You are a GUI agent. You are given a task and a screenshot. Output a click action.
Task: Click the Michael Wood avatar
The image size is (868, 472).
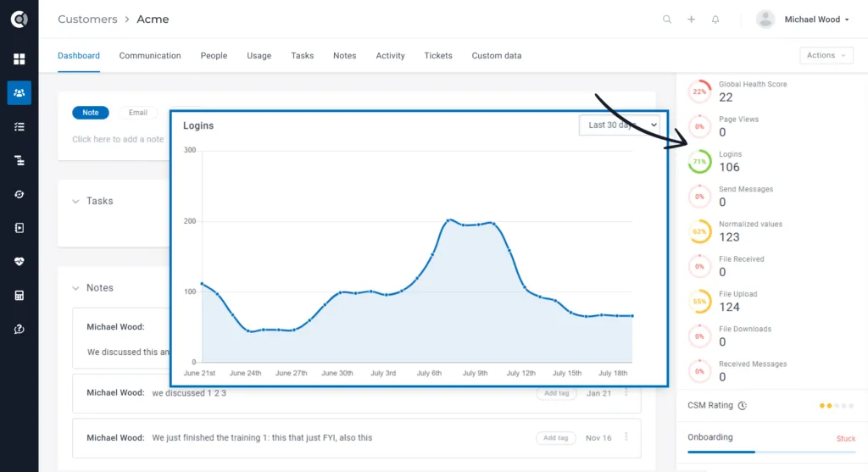tap(765, 19)
